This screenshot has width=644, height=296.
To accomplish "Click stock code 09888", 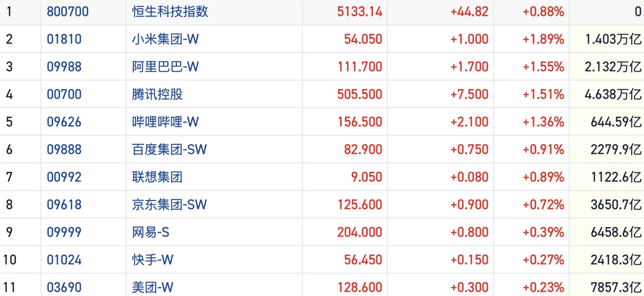I will pyautogui.click(x=64, y=150).
